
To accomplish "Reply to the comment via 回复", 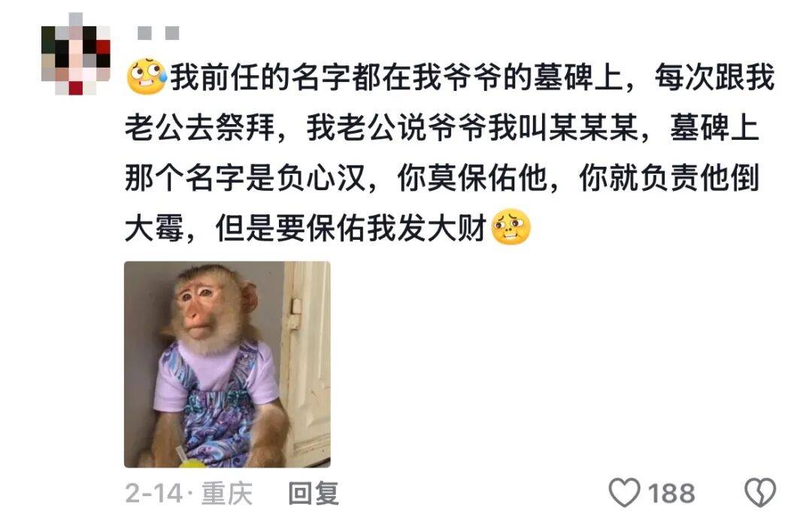I will [x=314, y=493].
